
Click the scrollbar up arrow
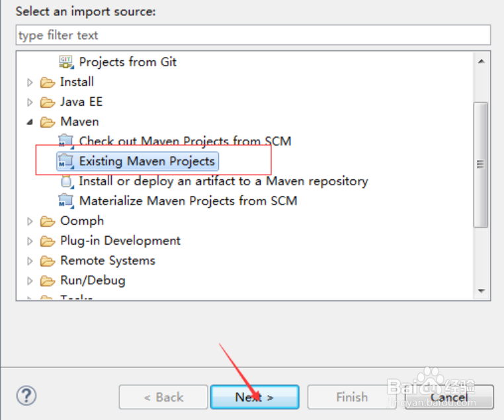[x=482, y=62]
